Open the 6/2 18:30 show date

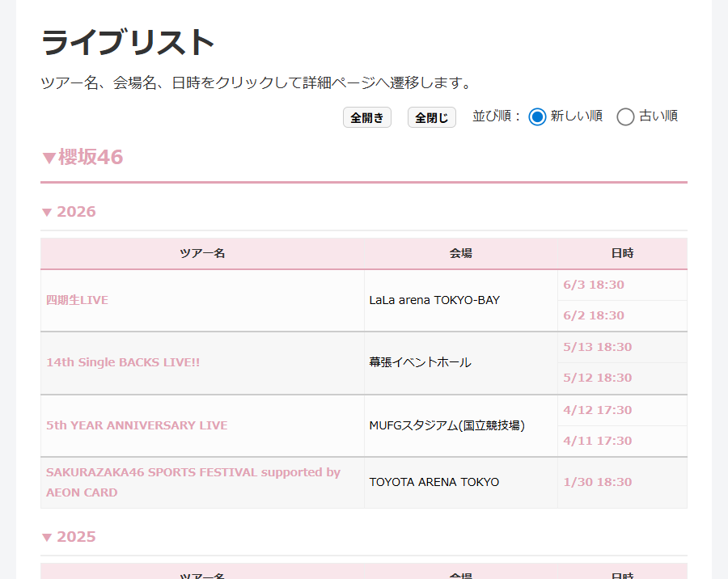(x=594, y=315)
